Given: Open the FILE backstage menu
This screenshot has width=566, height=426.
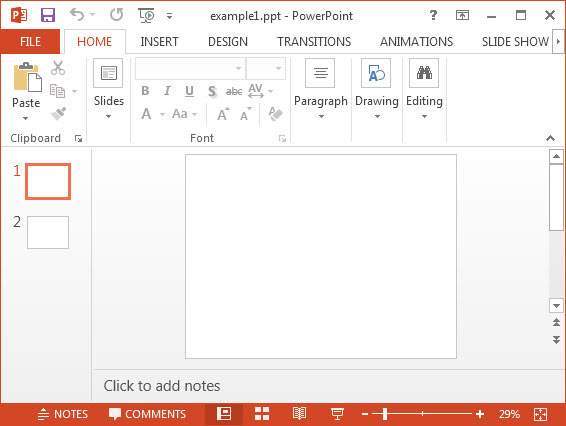Looking at the screenshot, I should click(x=30, y=42).
